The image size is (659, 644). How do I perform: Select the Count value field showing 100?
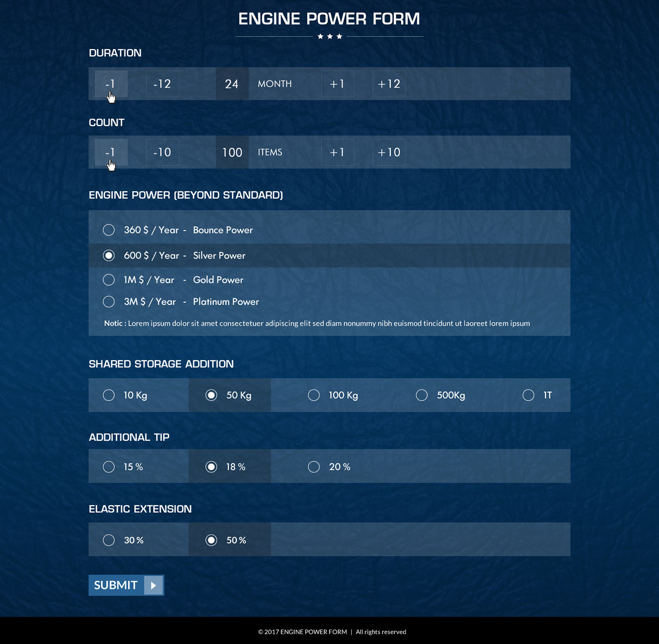click(x=232, y=152)
